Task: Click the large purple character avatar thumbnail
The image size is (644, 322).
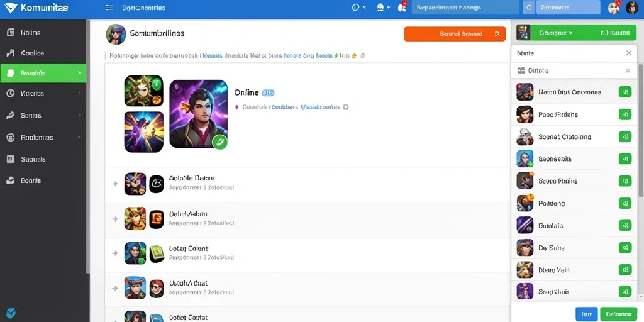Action: (x=198, y=114)
